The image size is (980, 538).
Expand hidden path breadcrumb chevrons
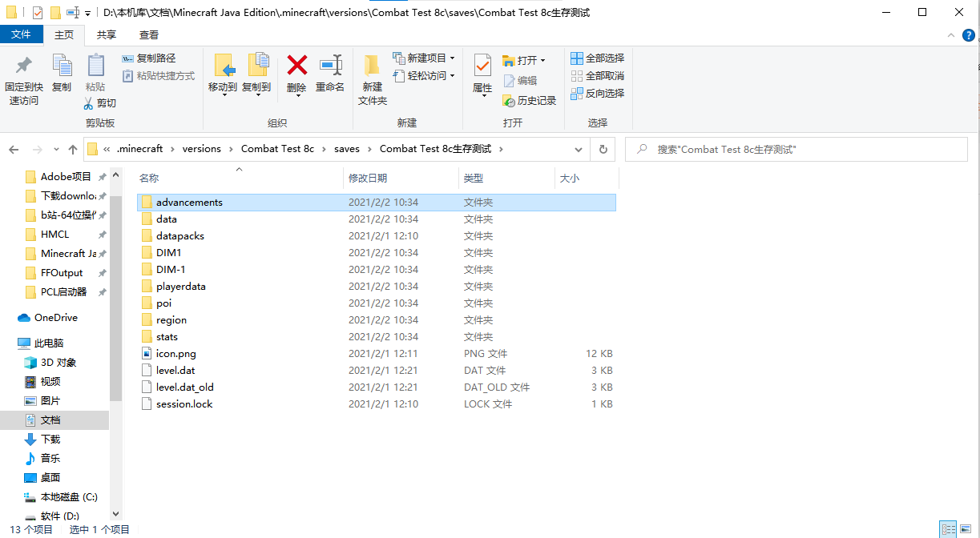(x=107, y=149)
